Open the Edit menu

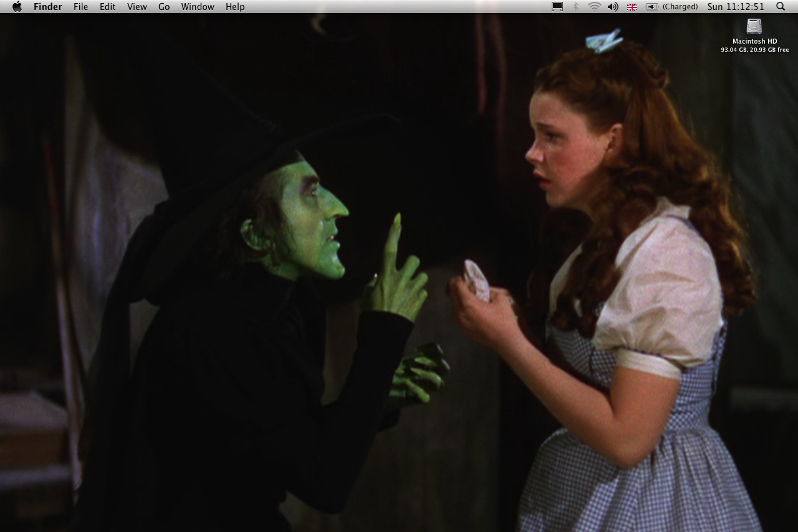point(108,7)
